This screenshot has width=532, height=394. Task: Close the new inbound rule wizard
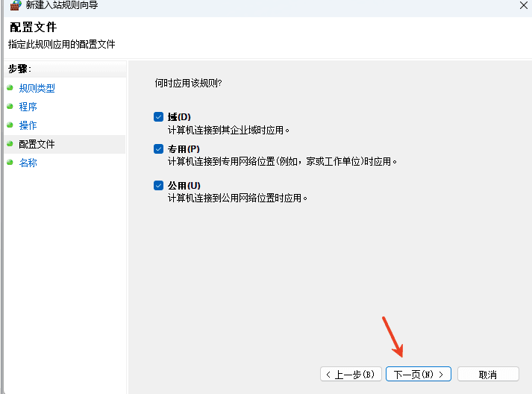tap(524, 5)
